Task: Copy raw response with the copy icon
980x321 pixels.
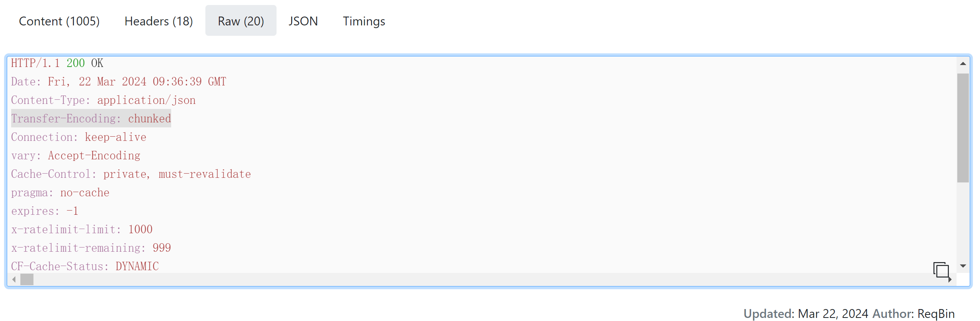Action: pos(941,270)
